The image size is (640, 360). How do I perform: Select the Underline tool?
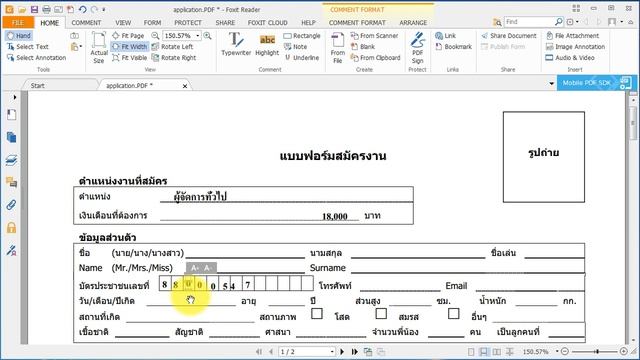pos(302,58)
